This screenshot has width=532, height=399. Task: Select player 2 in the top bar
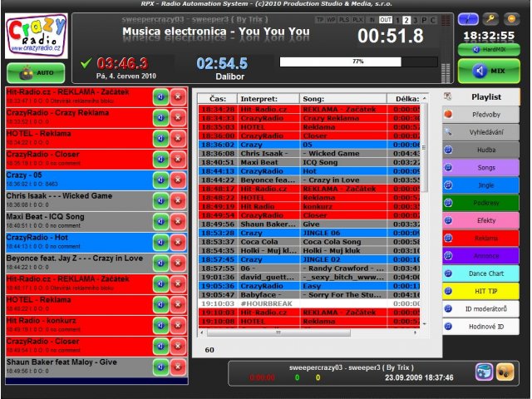(406, 18)
